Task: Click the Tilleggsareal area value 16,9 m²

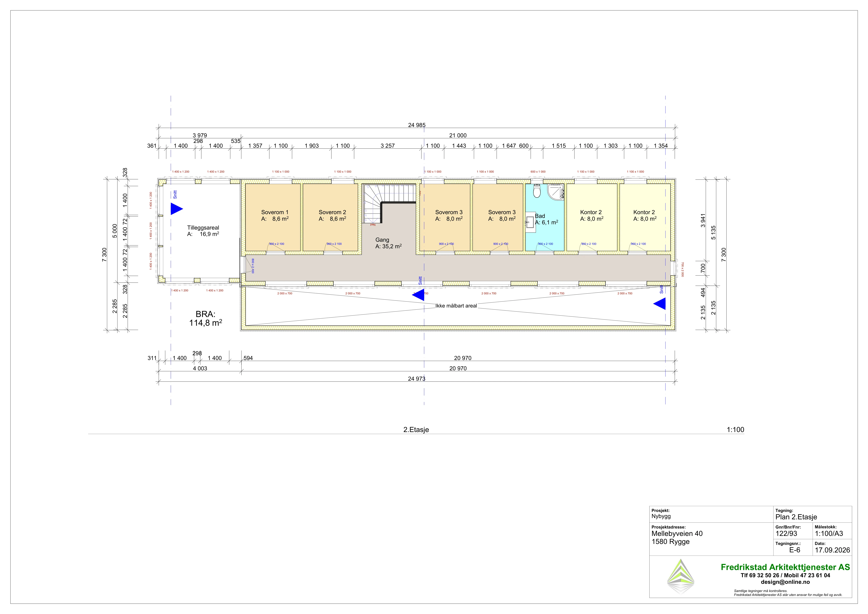Action: coord(209,234)
